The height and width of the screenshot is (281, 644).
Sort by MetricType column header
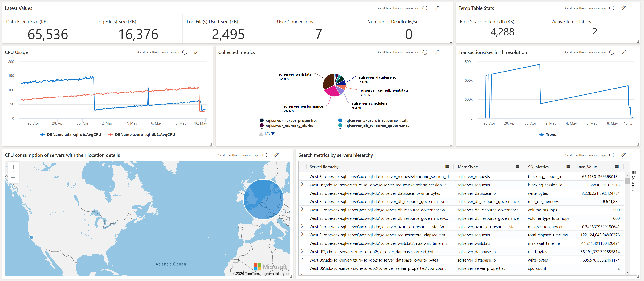click(x=468, y=167)
